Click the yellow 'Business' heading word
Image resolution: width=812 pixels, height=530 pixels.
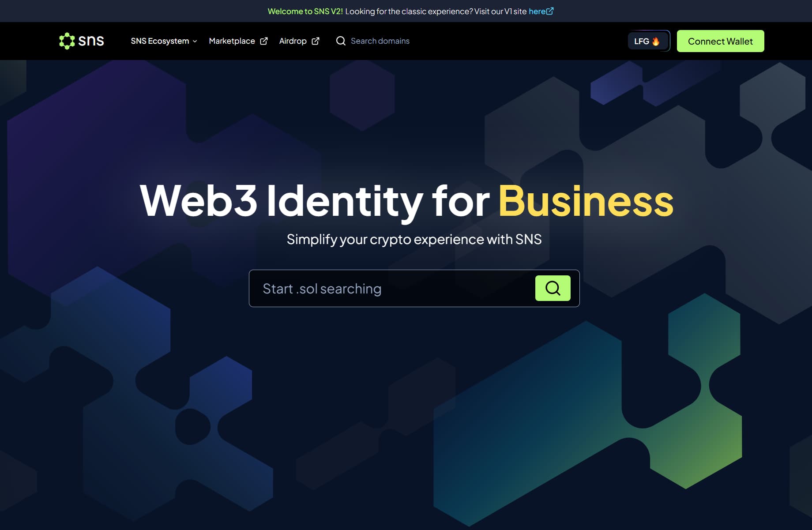(x=586, y=201)
